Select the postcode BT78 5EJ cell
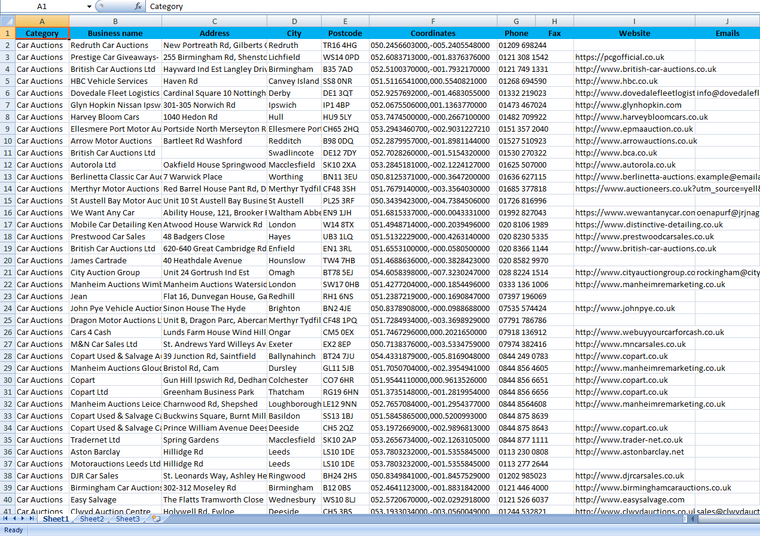This screenshot has width=760, height=536. click(x=345, y=272)
